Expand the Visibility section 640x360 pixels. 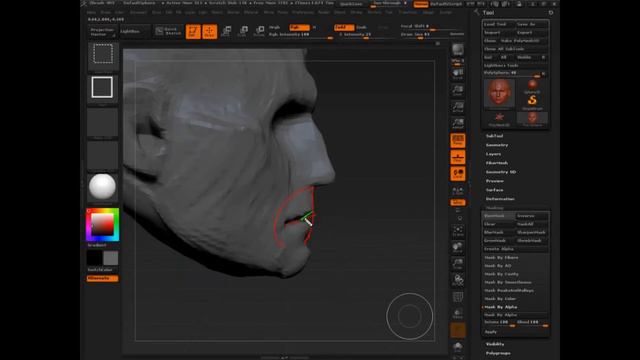click(x=495, y=344)
